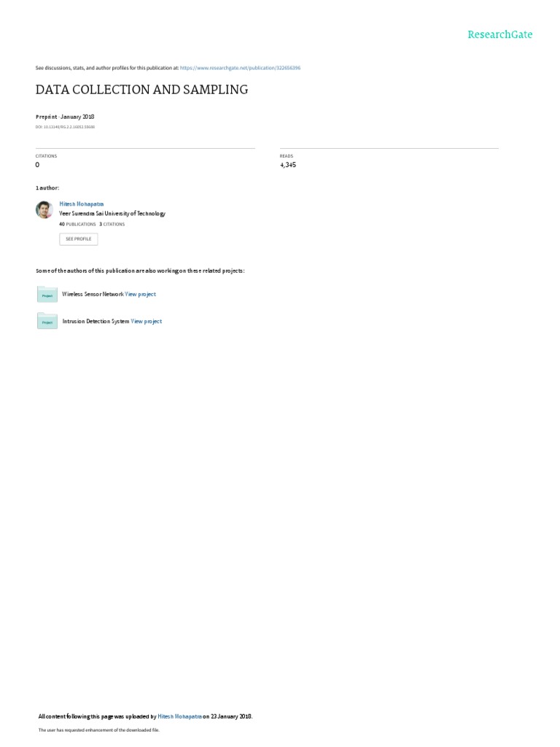Image resolution: width=560 pixels, height=747 pixels.
Task: Click the 40 publications count
Action: tap(77, 225)
